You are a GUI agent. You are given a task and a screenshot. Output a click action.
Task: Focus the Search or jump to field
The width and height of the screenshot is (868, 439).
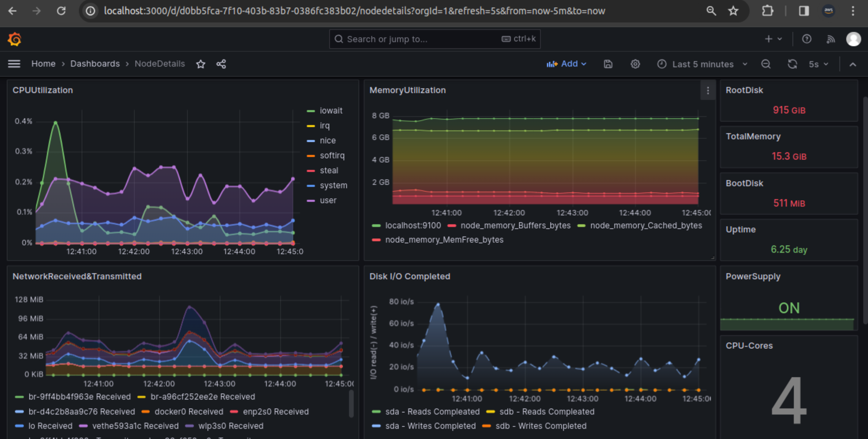click(x=434, y=39)
